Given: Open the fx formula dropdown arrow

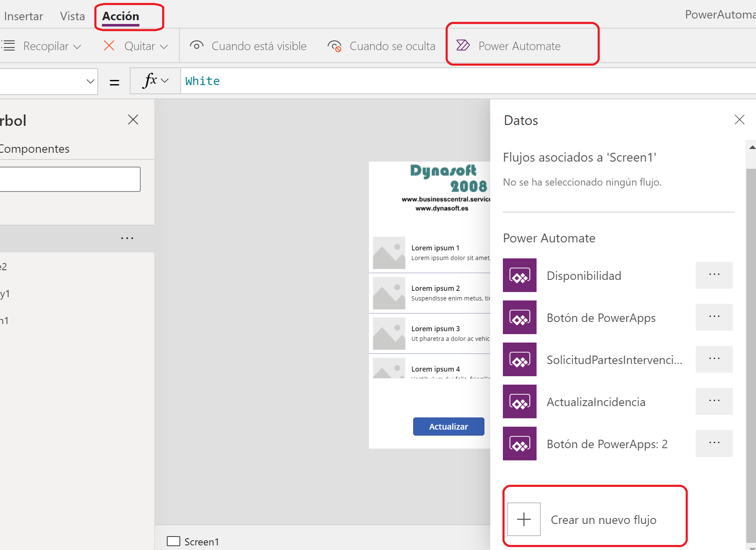Looking at the screenshot, I should 165,81.
